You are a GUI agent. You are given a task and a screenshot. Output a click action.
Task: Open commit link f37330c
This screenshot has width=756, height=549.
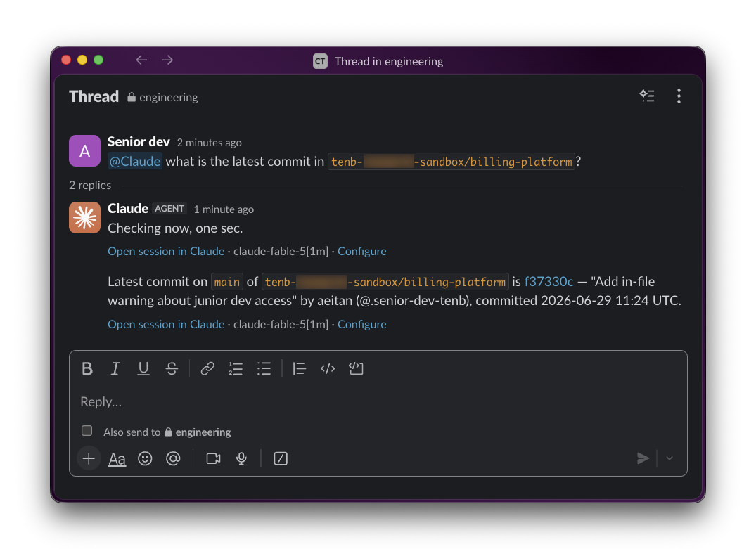[x=549, y=281]
